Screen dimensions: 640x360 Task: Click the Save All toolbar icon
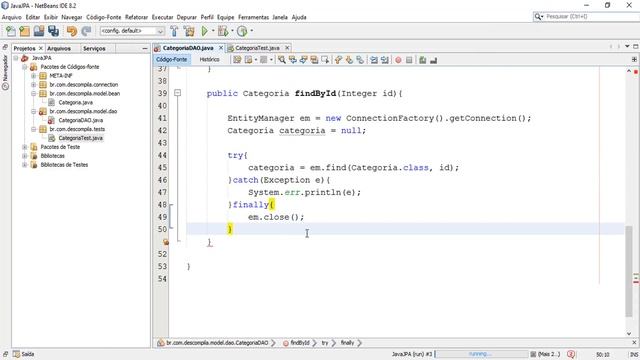point(53,31)
